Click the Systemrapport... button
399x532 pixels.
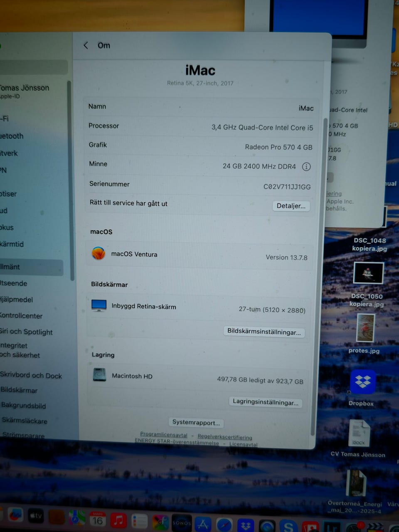[x=196, y=422]
